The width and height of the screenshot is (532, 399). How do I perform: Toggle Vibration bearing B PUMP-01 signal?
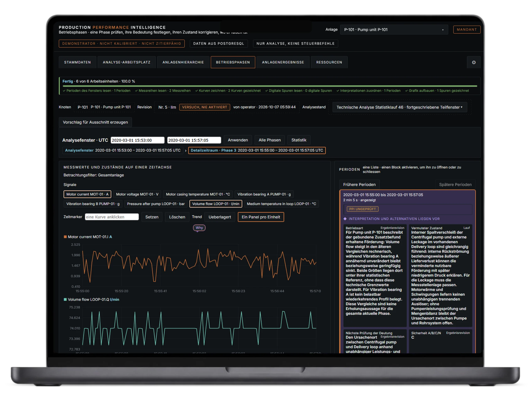93,204
